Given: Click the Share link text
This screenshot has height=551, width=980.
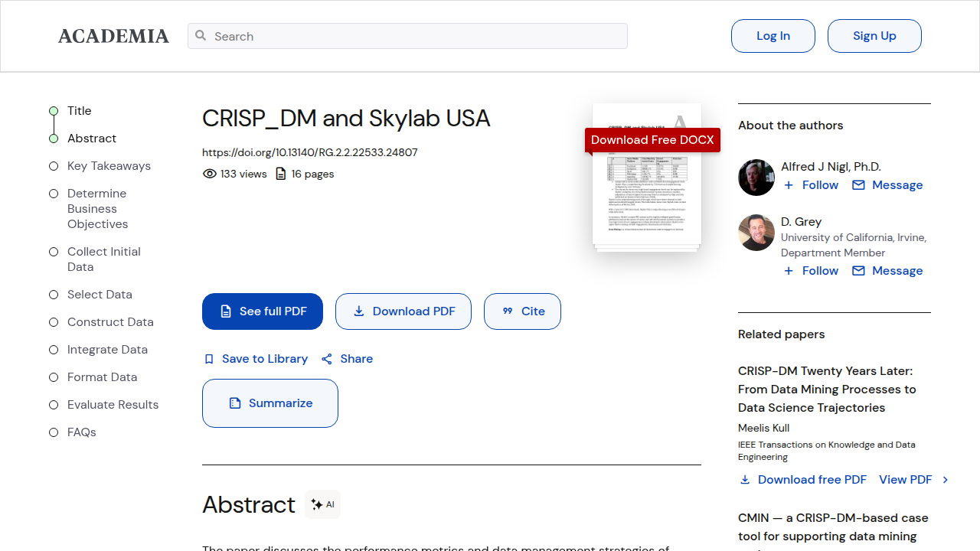Looking at the screenshot, I should (x=357, y=359).
